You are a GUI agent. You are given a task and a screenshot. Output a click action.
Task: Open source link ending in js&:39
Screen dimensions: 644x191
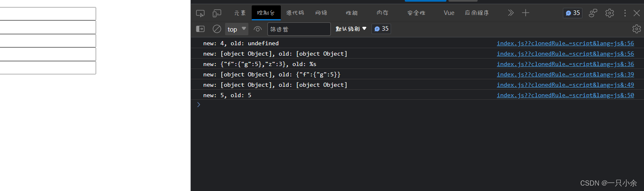565,74
